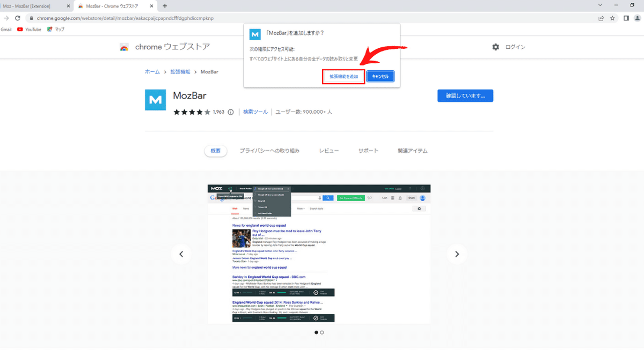Click the MozBar icon in the dialog
This screenshot has height=362, width=644.
255,34
